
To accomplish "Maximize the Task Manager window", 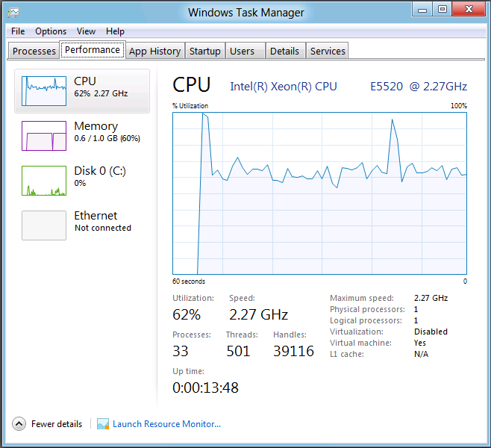I will (x=442, y=10).
